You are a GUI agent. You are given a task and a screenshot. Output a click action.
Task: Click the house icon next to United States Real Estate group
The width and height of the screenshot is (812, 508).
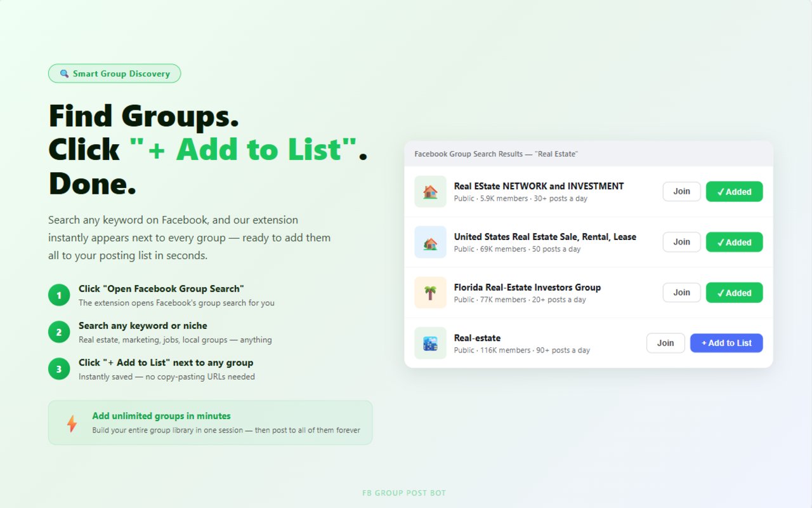[x=430, y=242]
